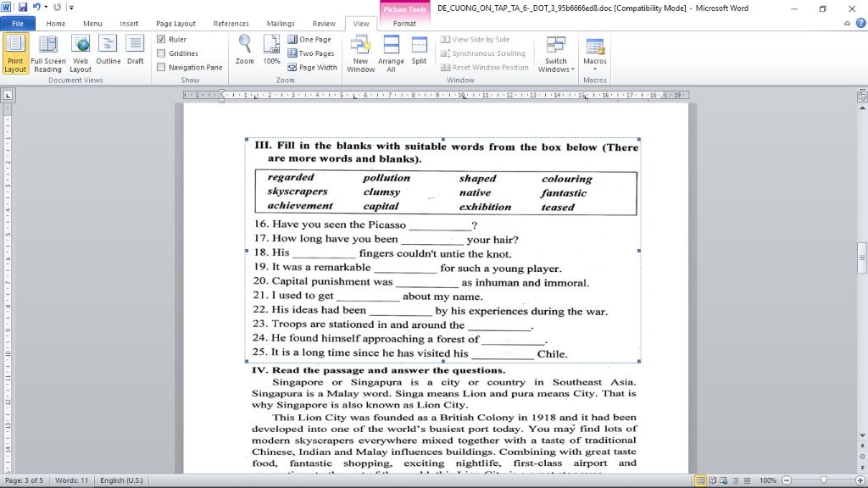Undo the last action
Image resolution: width=868 pixels, height=488 pixels.
(x=36, y=7)
